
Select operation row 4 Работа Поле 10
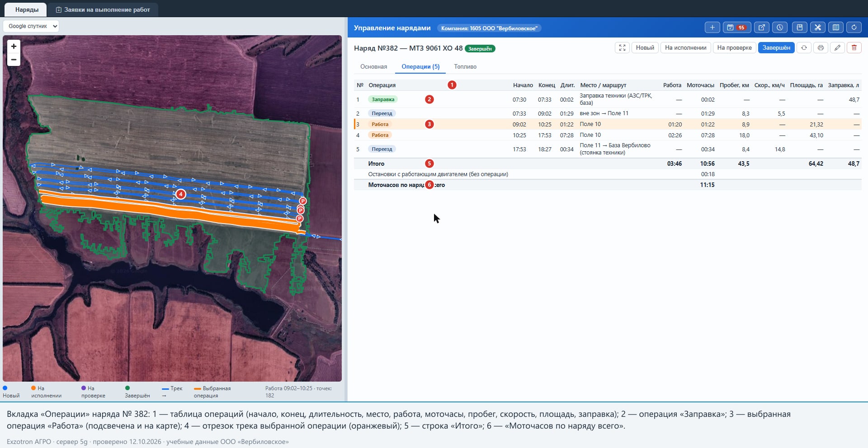(x=608, y=135)
